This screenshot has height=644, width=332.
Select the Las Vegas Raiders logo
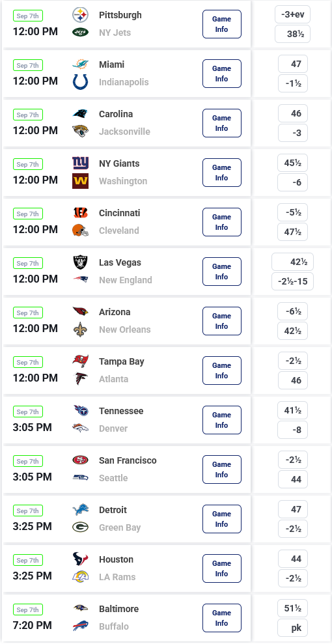click(x=81, y=262)
